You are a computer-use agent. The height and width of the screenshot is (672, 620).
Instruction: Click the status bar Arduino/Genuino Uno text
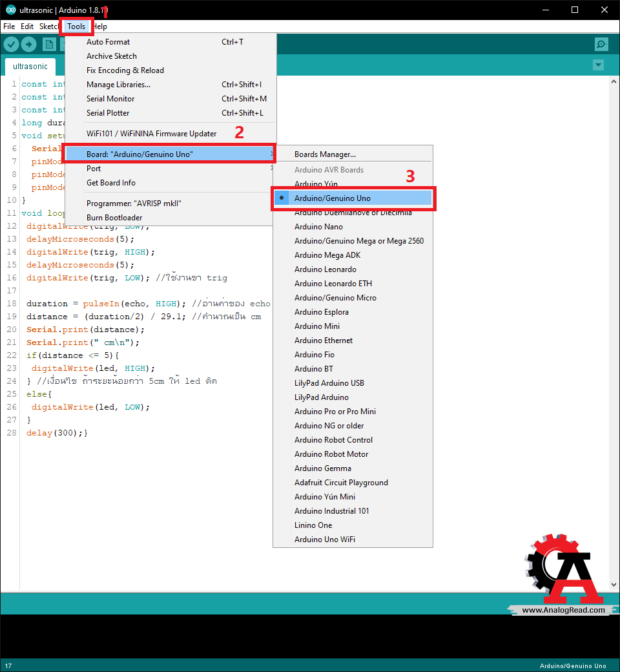pyautogui.click(x=573, y=666)
